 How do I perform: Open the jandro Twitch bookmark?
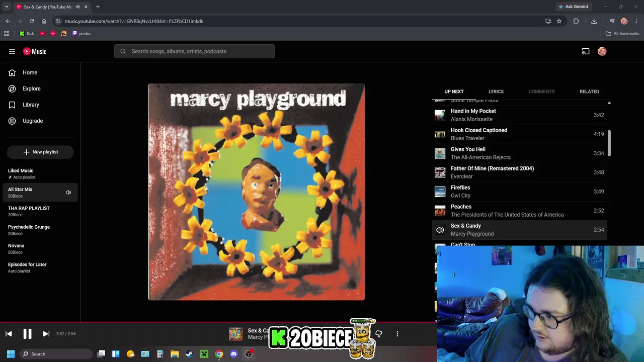point(82,34)
